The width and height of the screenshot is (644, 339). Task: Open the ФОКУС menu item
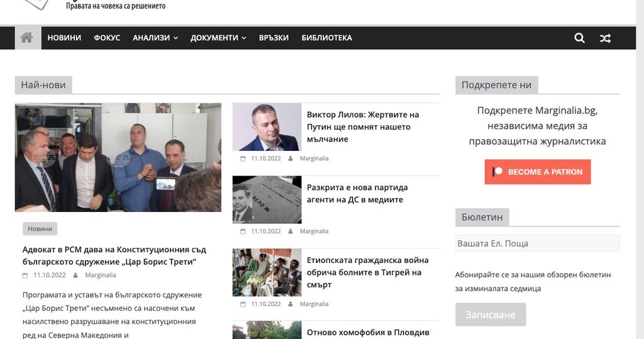click(107, 38)
